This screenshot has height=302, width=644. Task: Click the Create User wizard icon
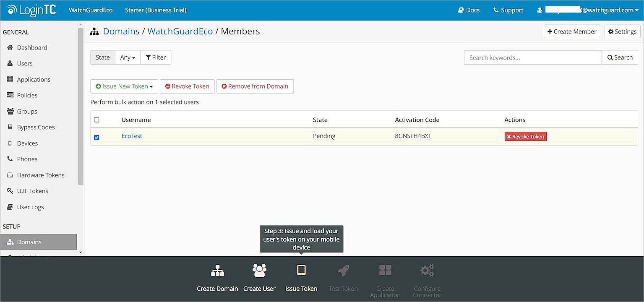click(x=259, y=271)
